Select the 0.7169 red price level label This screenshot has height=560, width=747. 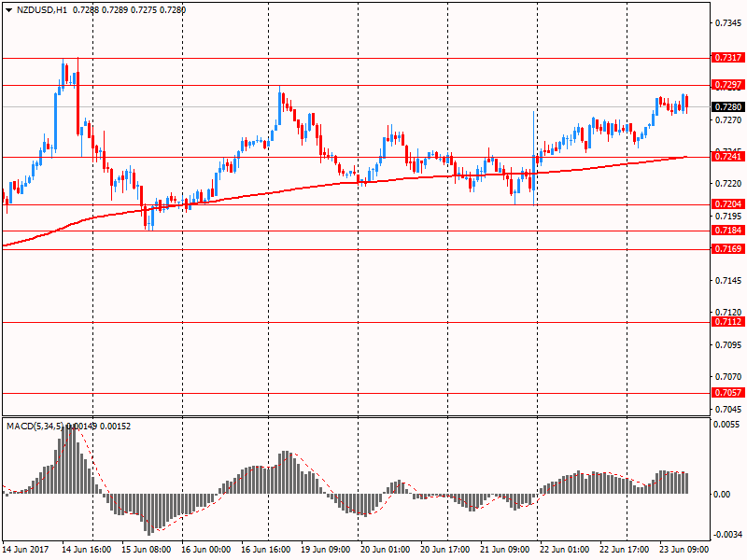(728, 248)
